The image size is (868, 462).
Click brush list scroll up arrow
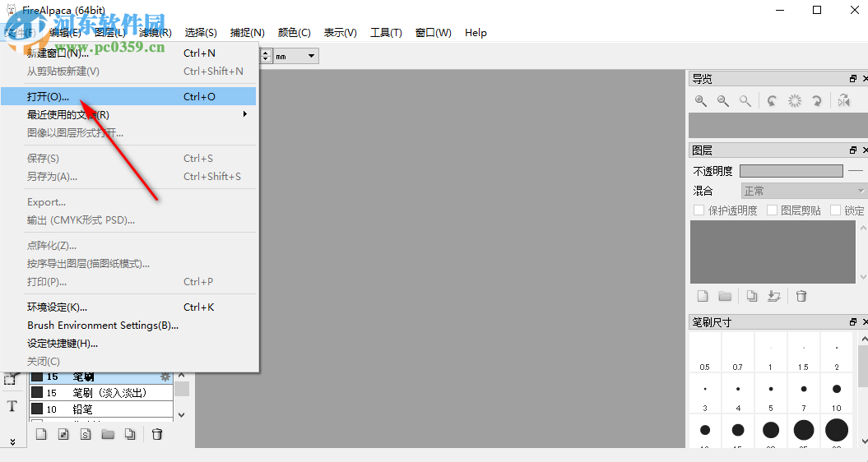(x=182, y=376)
